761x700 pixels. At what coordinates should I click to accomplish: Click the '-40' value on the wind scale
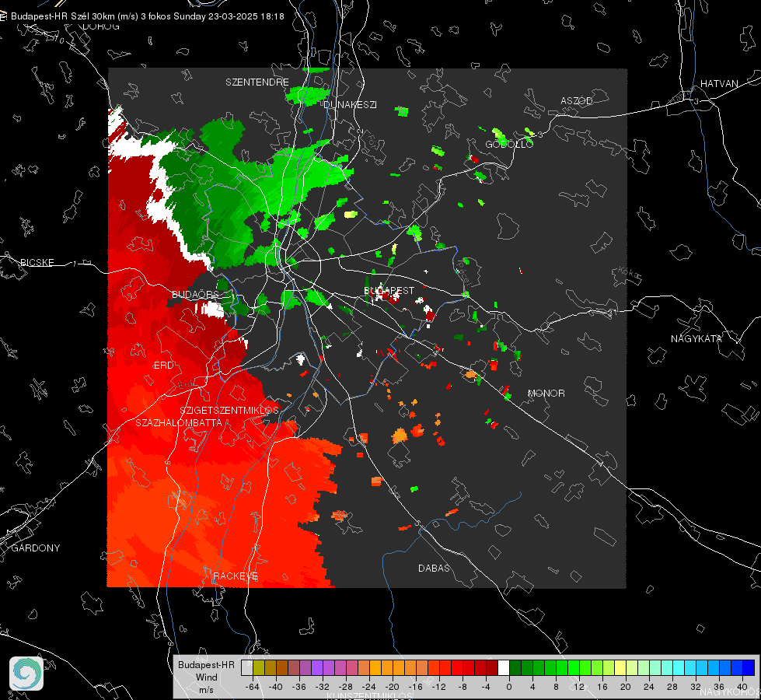click(x=276, y=687)
